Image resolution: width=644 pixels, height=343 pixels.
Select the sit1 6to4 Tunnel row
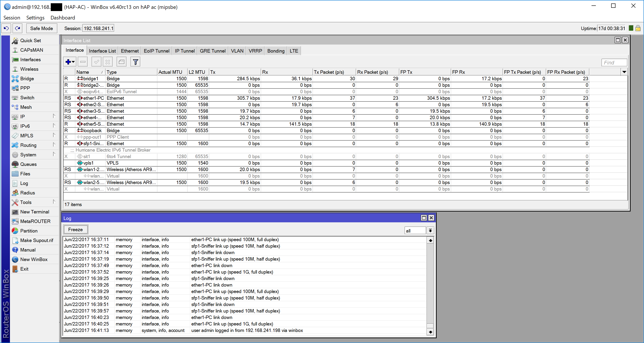point(326,157)
